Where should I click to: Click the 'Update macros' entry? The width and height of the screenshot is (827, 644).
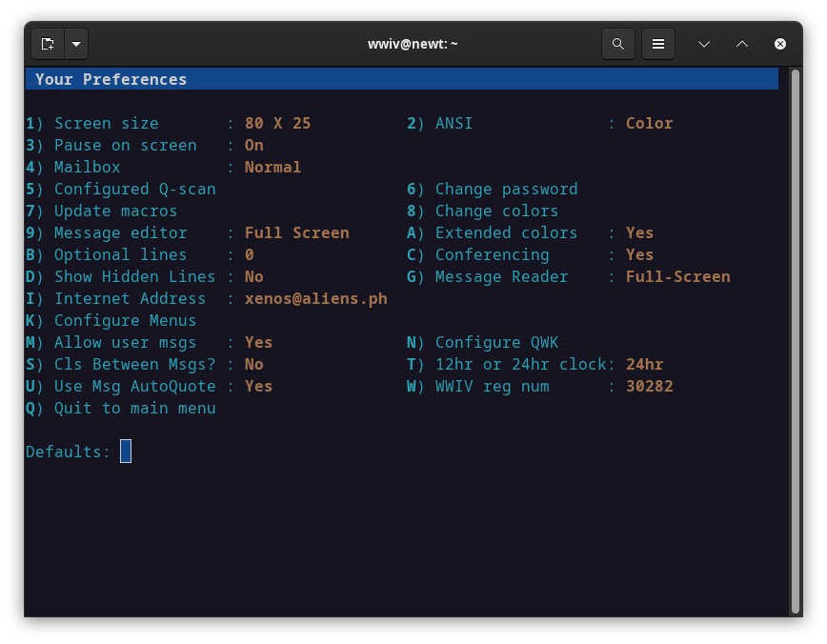115,211
